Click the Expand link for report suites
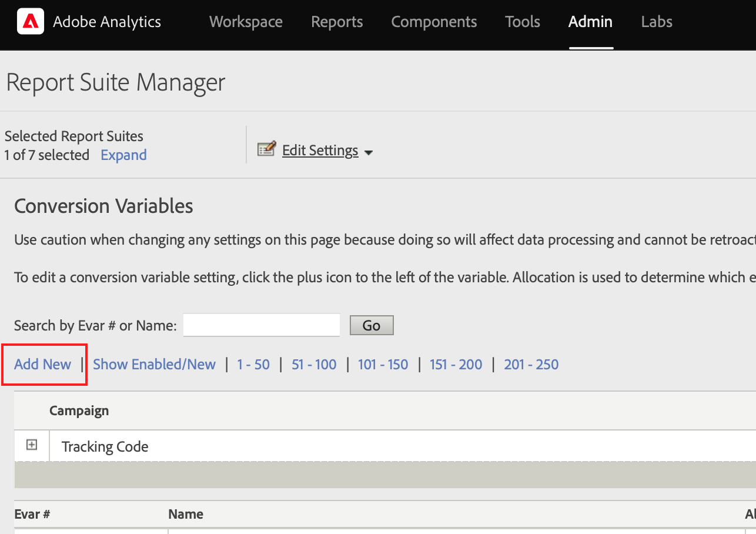756x534 pixels. (x=123, y=155)
